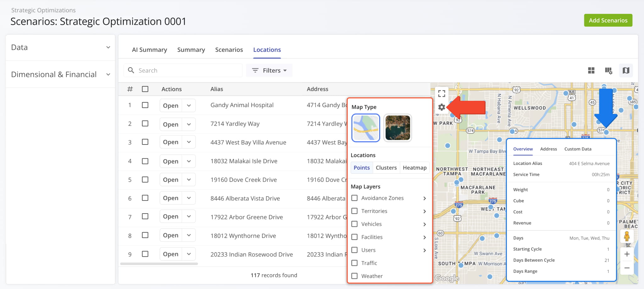This screenshot has width=644, height=289.
Task: Open the Filters dropdown
Action: 269,70
